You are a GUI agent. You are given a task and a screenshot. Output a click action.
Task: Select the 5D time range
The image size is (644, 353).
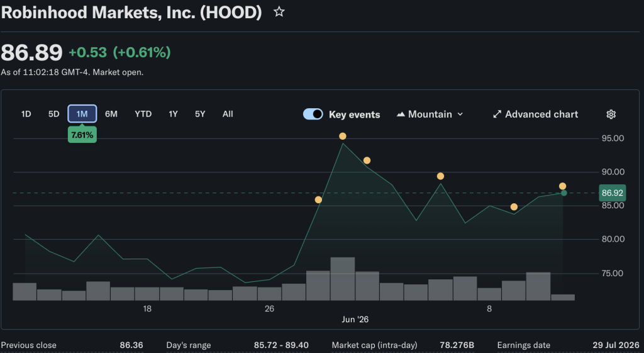pyautogui.click(x=54, y=115)
